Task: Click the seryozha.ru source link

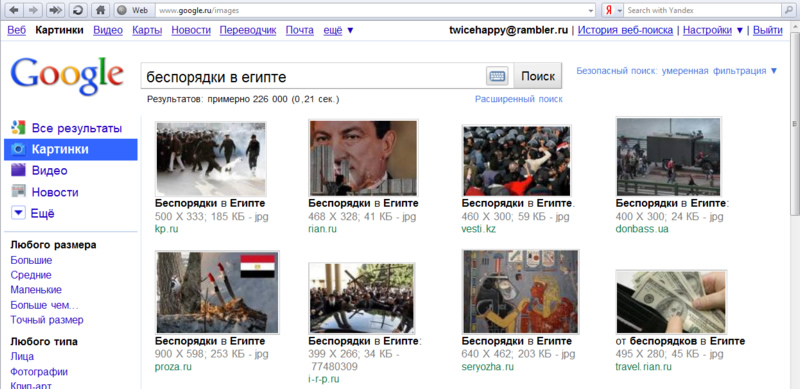Action: click(x=487, y=367)
